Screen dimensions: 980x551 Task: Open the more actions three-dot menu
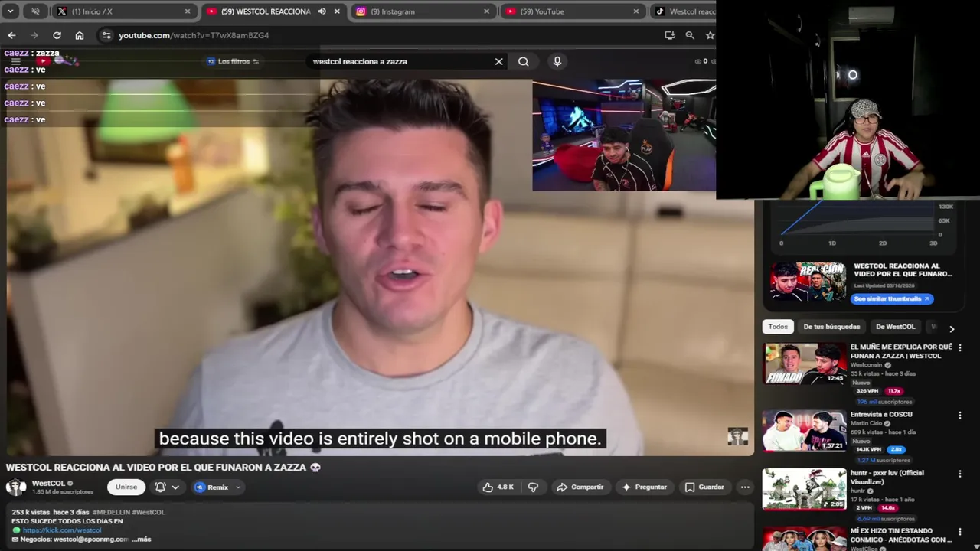[745, 487]
